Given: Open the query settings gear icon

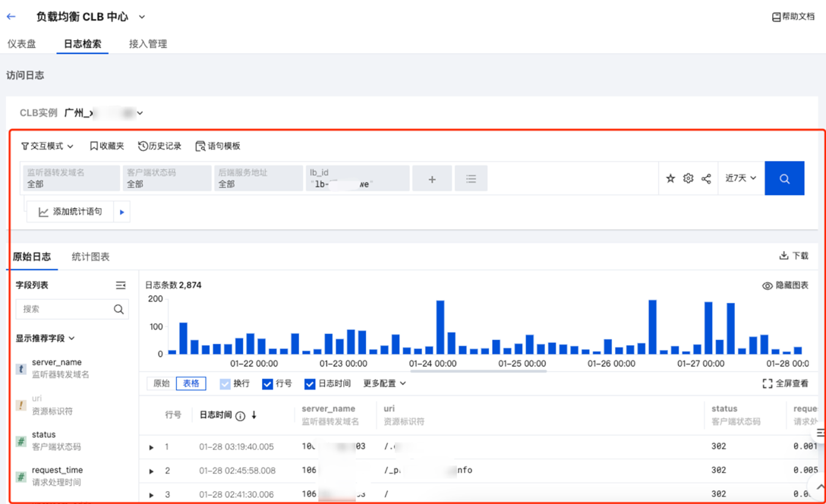Looking at the screenshot, I should click(x=688, y=178).
